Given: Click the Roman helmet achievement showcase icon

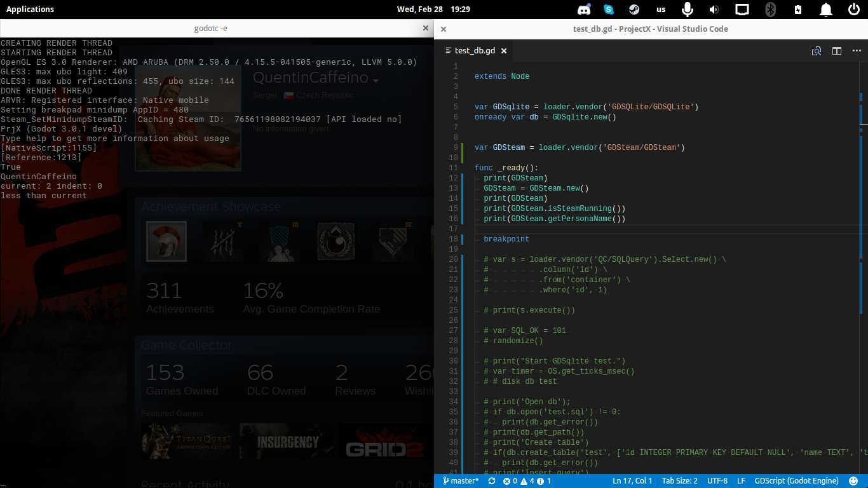Looking at the screenshot, I should coord(166,241).
